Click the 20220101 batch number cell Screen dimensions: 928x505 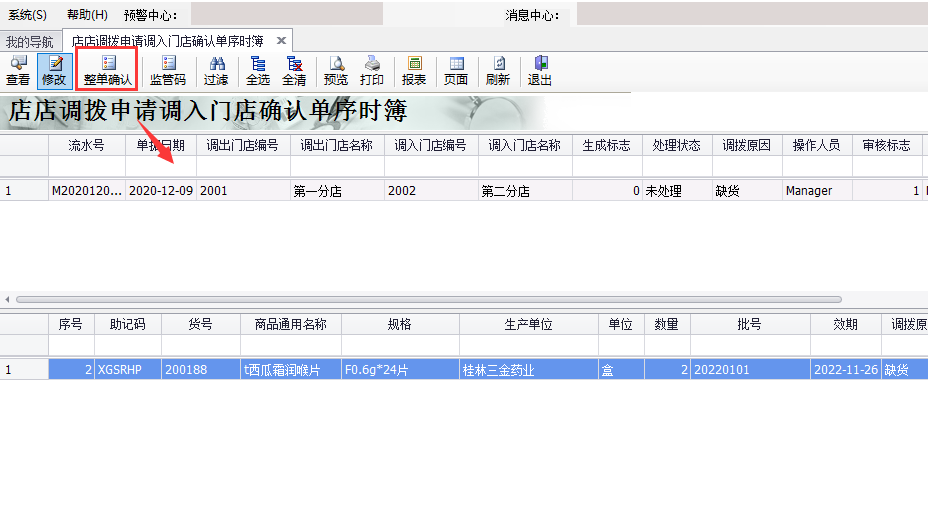coord(749,369)
